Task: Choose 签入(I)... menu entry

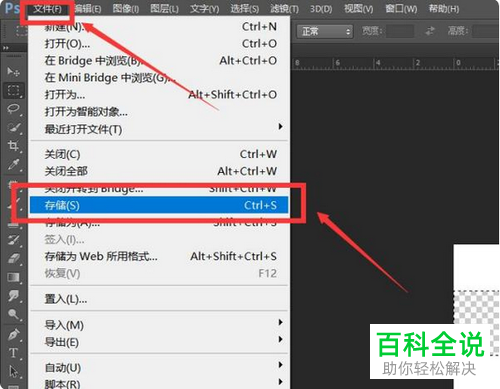Action: (x=159, y=239)
